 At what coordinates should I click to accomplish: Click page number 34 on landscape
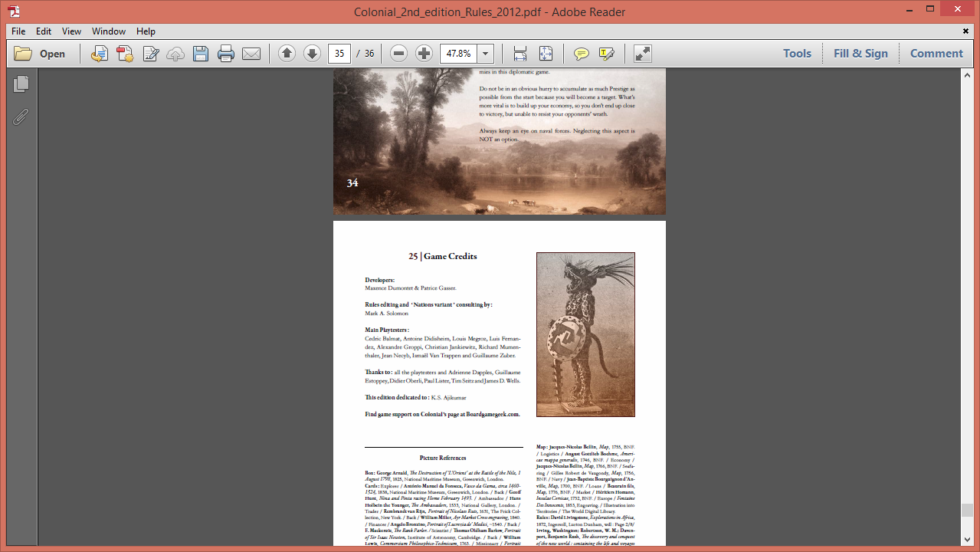click(352, 183)
